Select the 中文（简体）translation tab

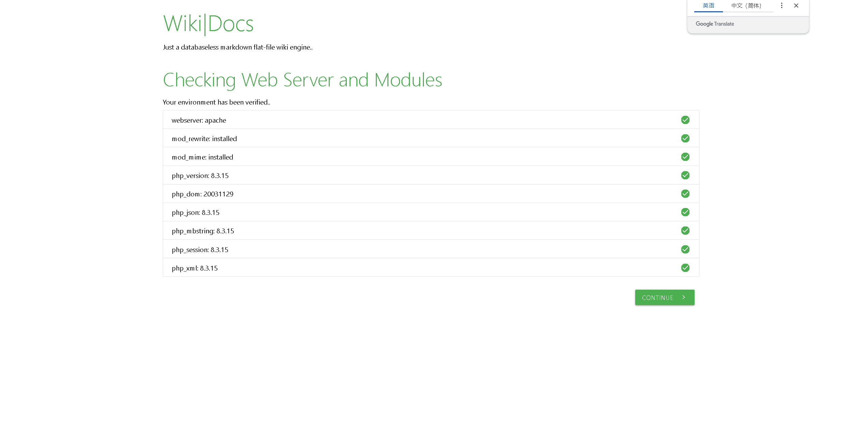[746, 6]
